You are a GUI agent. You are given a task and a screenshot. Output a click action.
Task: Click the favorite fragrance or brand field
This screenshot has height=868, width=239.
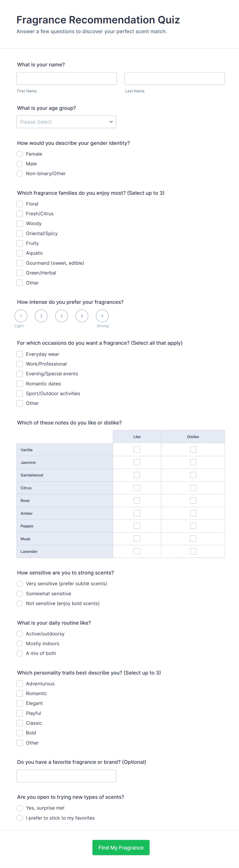pyautogui.click(x=66, y=776)
